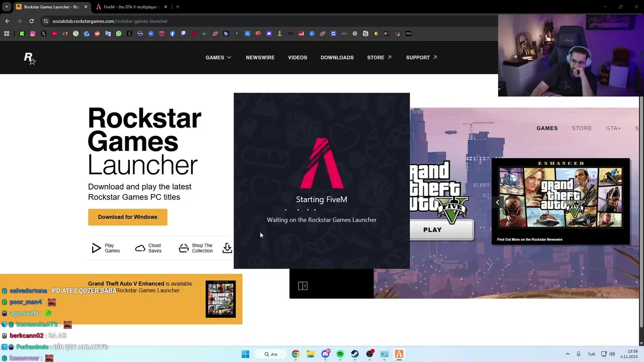Open new browser tab with plus button

coord(178,7)
